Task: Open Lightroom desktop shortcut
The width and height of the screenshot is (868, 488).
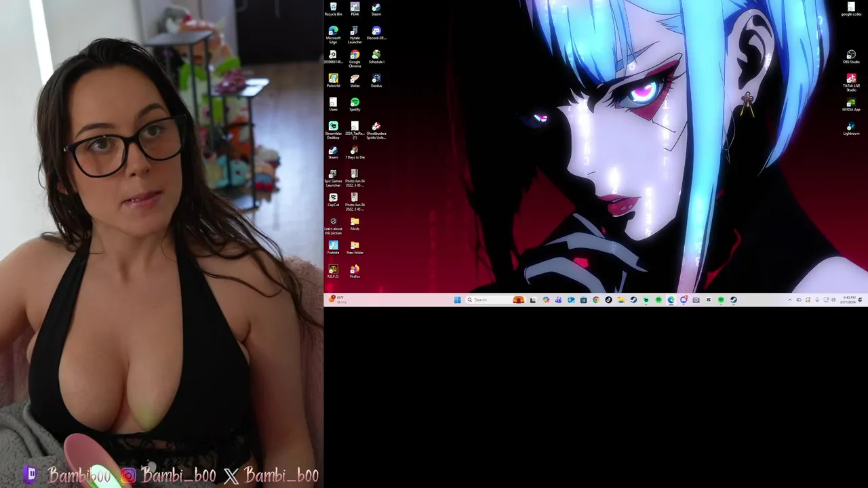Action: pyautogui.click(x=851, y=128)
